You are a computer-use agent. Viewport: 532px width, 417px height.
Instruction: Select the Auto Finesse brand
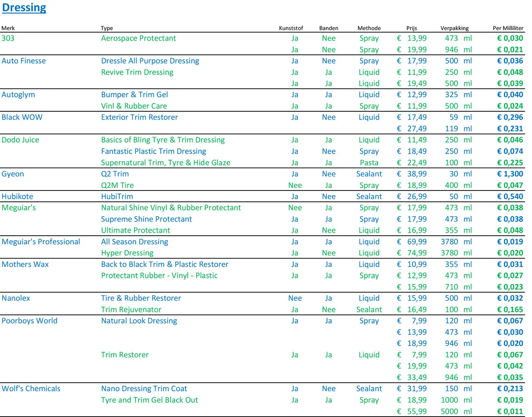click(x=24, y=61)
